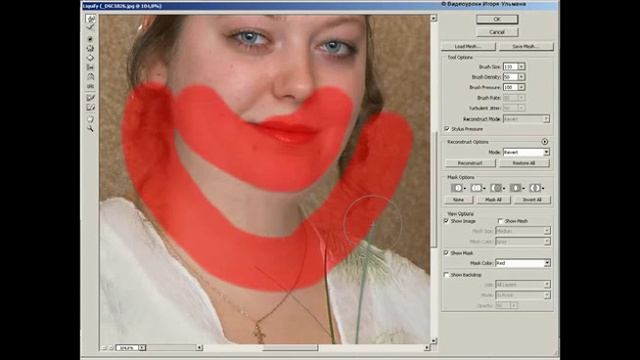
Task: Click Brush Pressure value field
Action: point(510,87)
